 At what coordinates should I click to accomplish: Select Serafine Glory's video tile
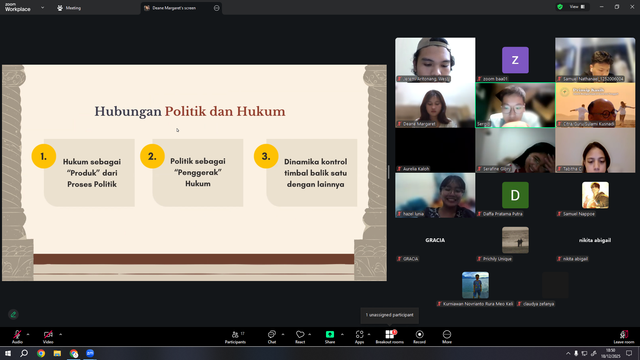[515, 150]
